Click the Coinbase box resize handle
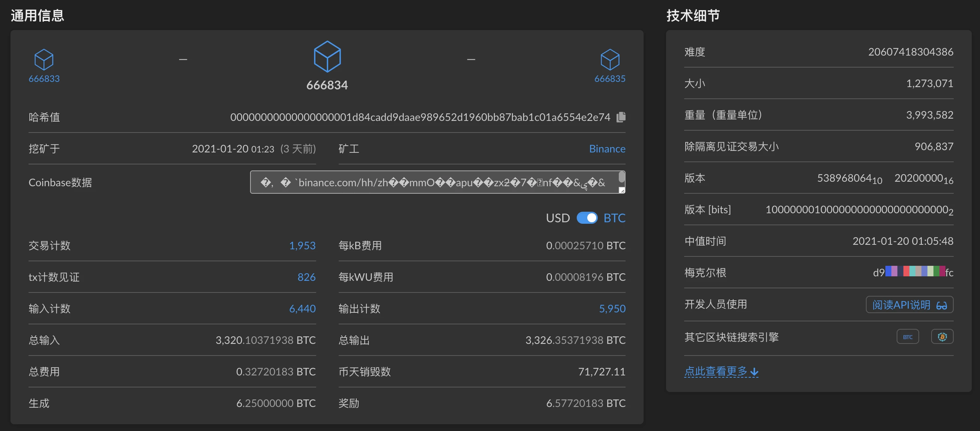The width and height of the screenshot is (980, 431). [622, 190]
